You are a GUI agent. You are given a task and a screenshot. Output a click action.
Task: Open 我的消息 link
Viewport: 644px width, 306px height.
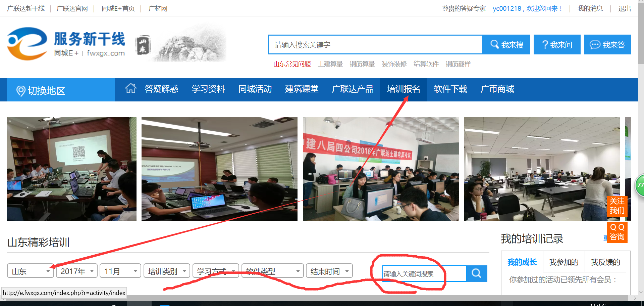(x=590, y=8)
